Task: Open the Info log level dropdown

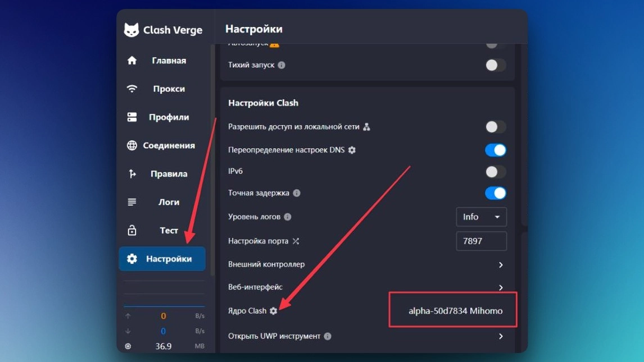Action: pyautogui.click(x=481, y=217)
